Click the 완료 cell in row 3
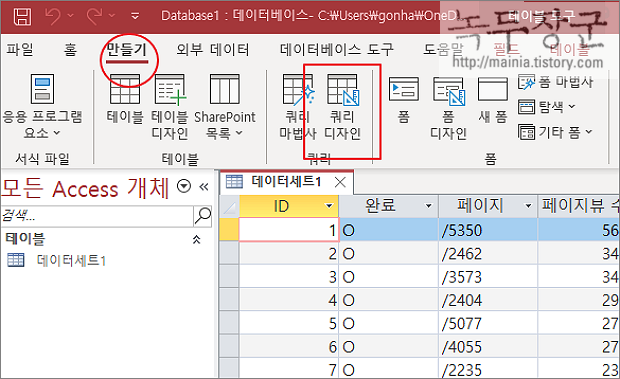The height and width of the screenshot is (379, 620). point(389,277)
